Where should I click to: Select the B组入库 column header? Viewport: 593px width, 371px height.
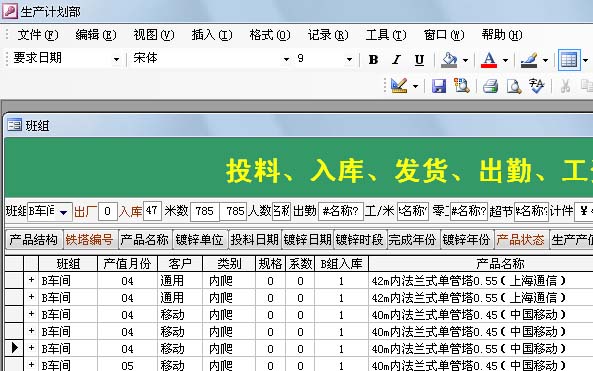(x=341, y=263)
